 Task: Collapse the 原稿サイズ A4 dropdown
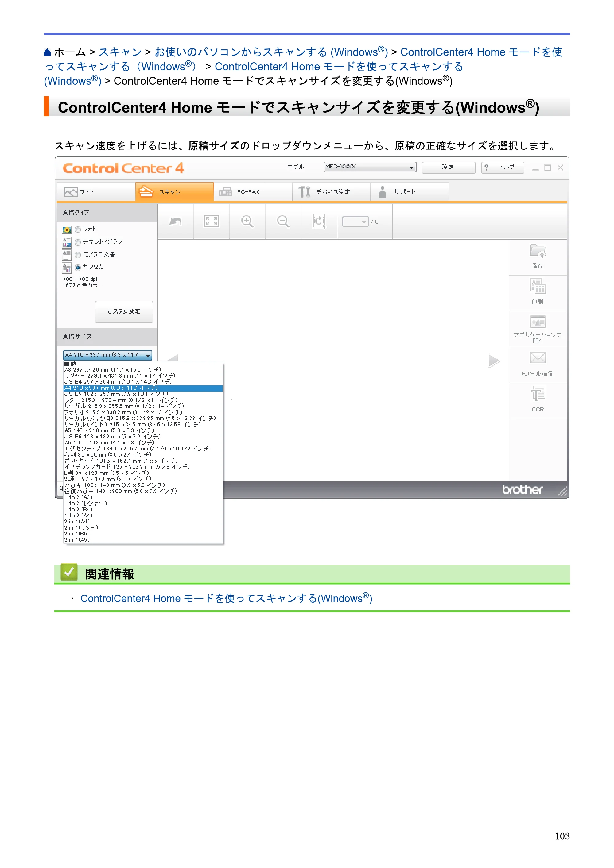click(x=107, y=355)
